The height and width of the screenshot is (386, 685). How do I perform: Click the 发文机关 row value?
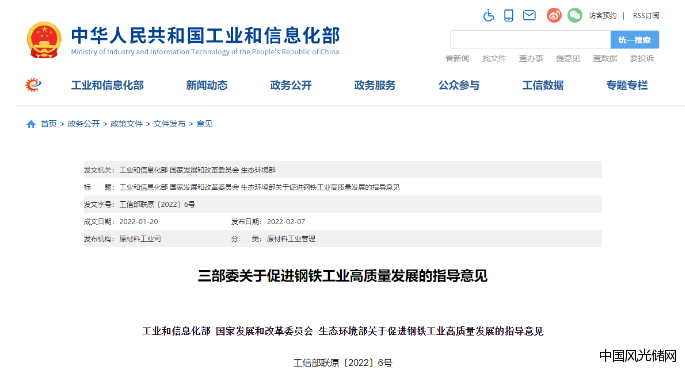pyautogui.click(x=197, y=170)
